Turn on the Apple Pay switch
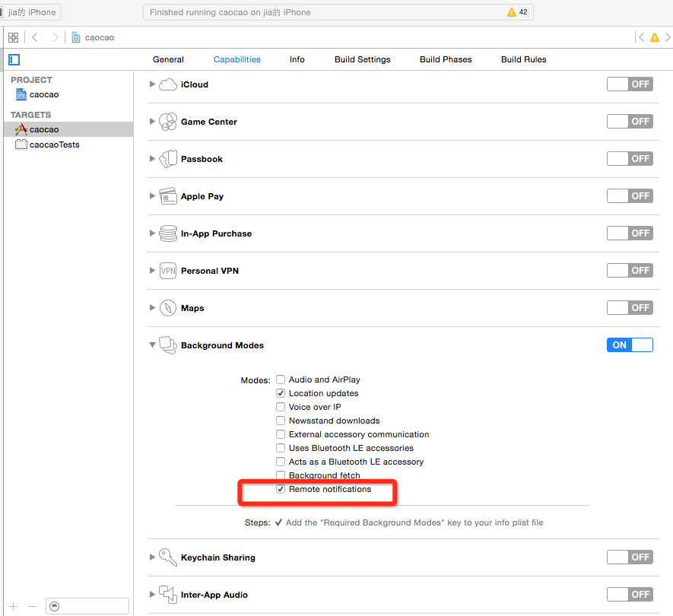The width and height of the screenshot is (673, 616). (x=630, y=195)
